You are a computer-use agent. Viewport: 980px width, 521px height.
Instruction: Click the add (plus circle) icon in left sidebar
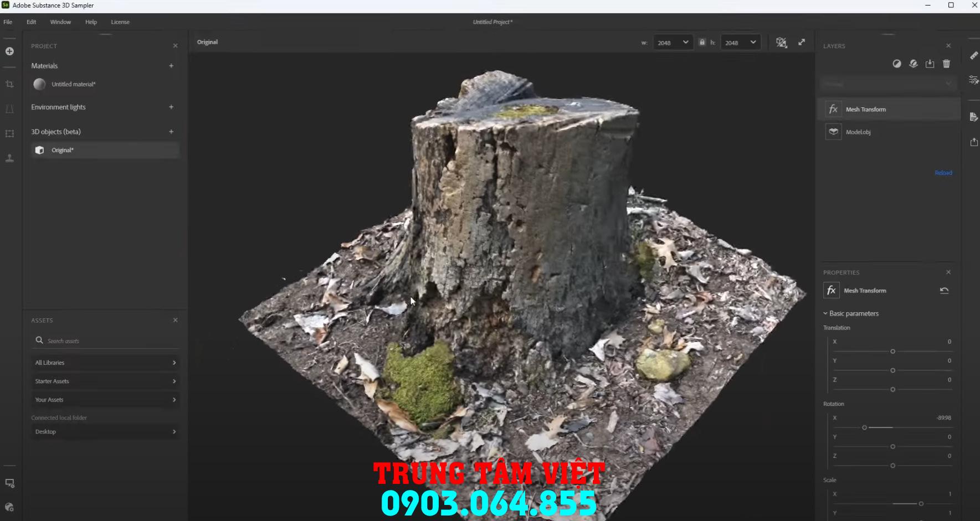(x=9, y=51)
